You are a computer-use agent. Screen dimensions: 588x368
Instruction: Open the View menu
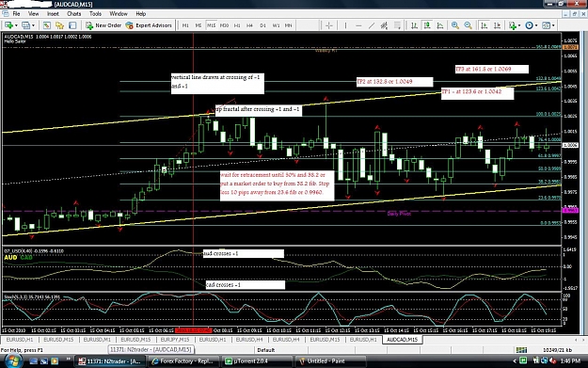click(33, 14)
